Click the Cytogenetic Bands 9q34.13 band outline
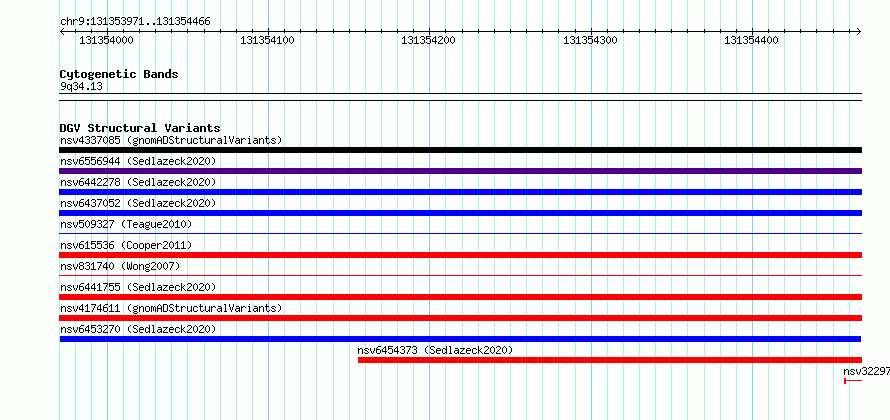The height and width of the screenshot is (420, 890). pos(460,97)
